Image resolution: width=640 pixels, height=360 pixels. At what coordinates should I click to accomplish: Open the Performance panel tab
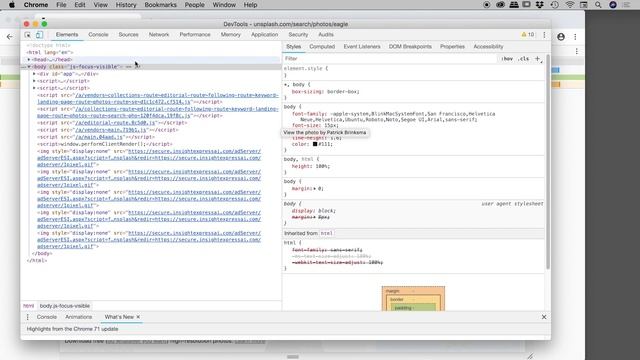pos(195,35)
